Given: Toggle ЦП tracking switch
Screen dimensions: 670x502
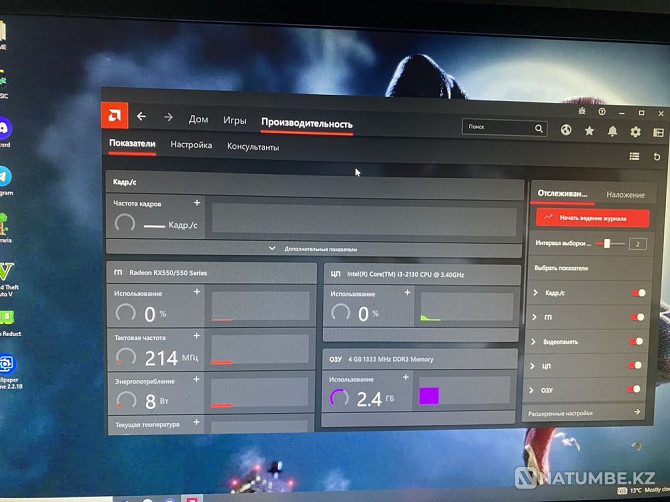Looking at the screenshot, I should tap(635, 365).
